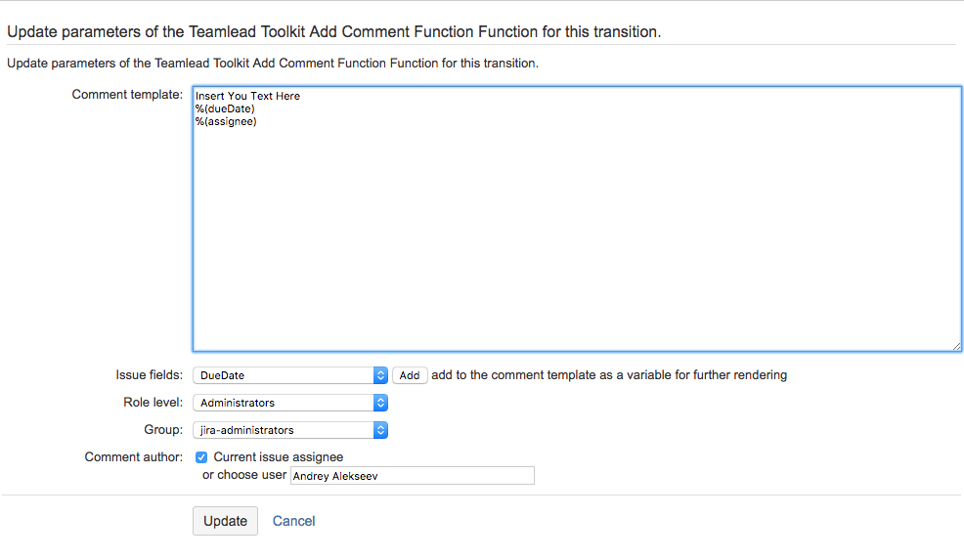The image size is (964, 560).
Task: Click the text area resize handle corner
Action: 956,345
